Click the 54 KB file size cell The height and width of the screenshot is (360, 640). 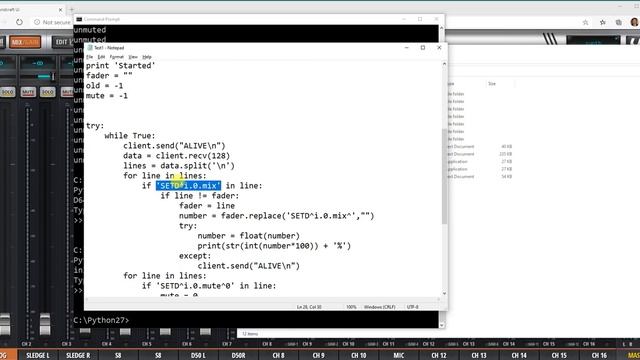[x=507, y=177]
